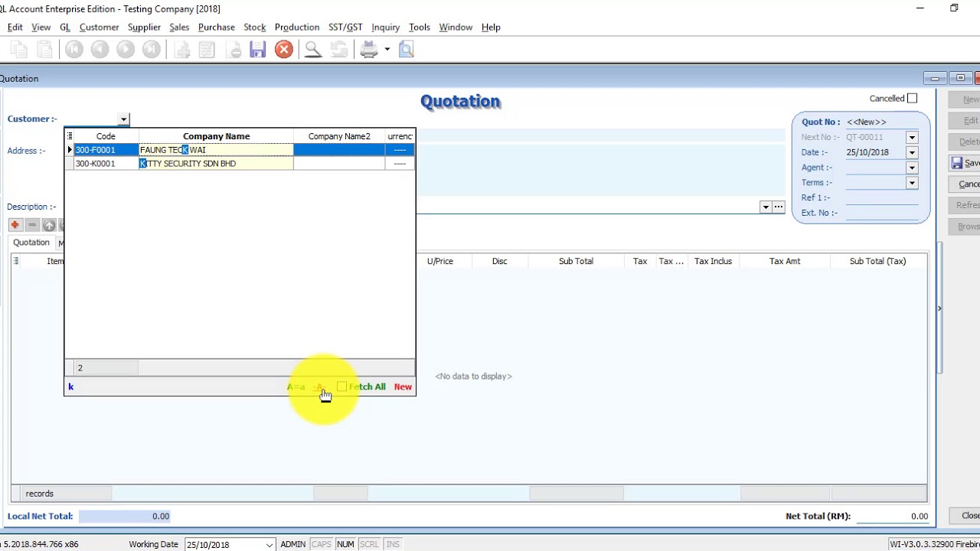The height and width of the screenshot is (551, 980).
Task: Open the Stock menu
Action: coord(254,27)
